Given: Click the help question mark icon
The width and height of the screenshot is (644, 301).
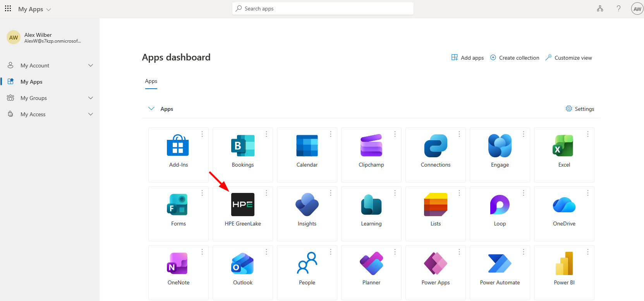Looking at the screenshot, I should pos(618,9).
